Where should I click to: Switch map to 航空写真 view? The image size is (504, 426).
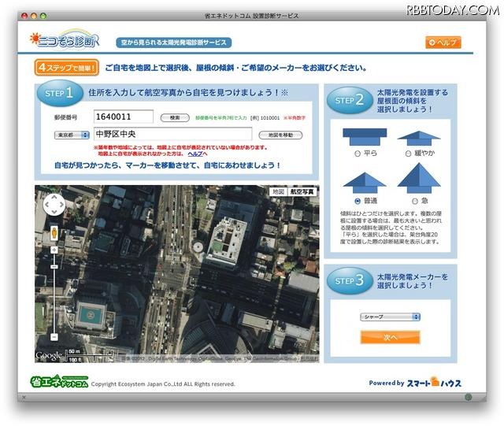click(x=302, y=191)
